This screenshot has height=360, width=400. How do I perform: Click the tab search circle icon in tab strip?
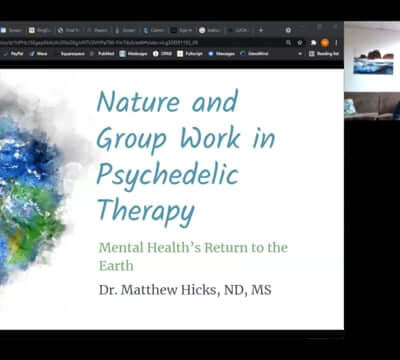(288, 30)
